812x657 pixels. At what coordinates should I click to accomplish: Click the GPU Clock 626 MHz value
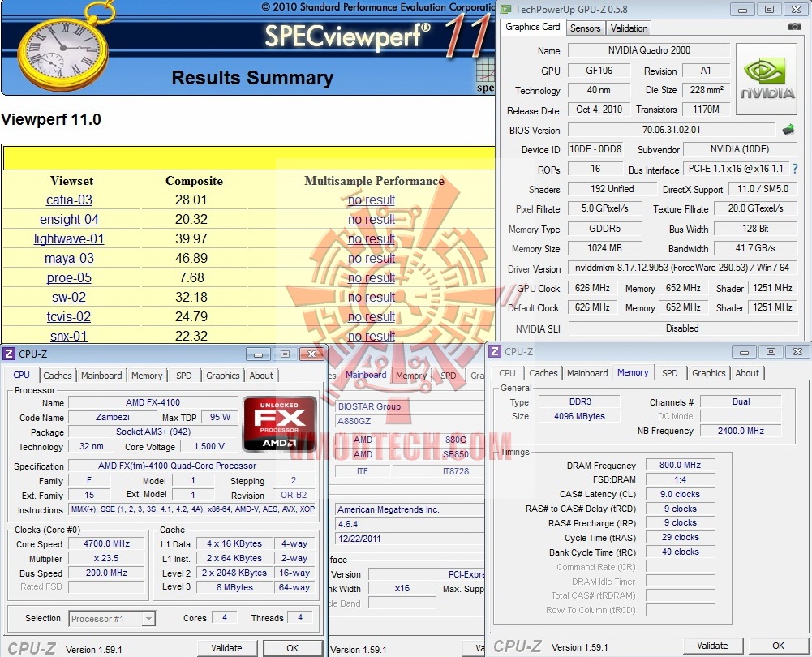pos(592,288)
